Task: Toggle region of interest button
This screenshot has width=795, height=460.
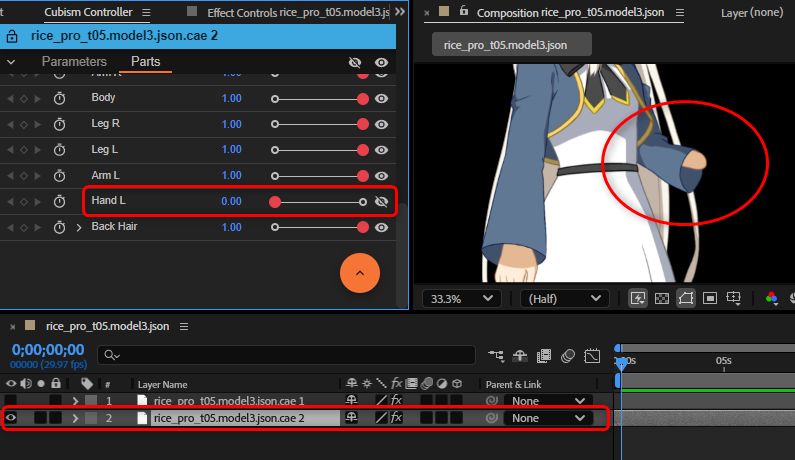Action: coord(710,298)
